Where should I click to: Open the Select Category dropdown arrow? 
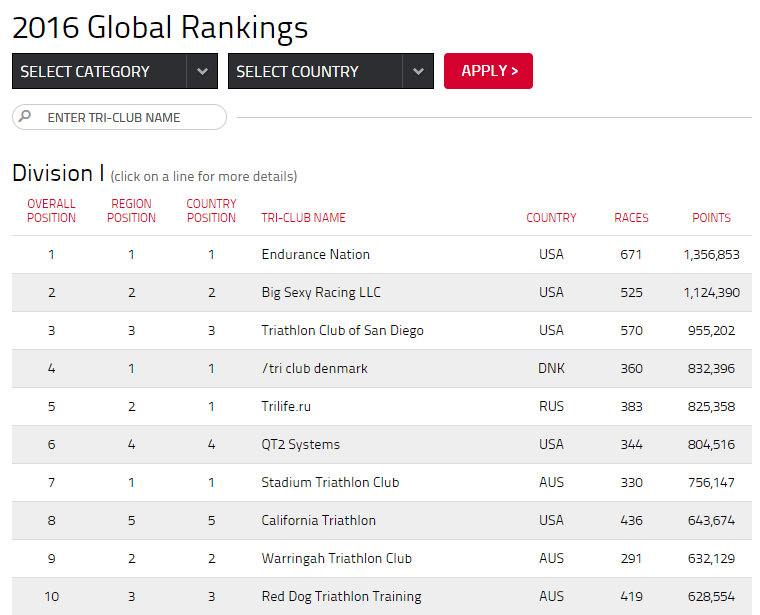(x=202, y=71)
